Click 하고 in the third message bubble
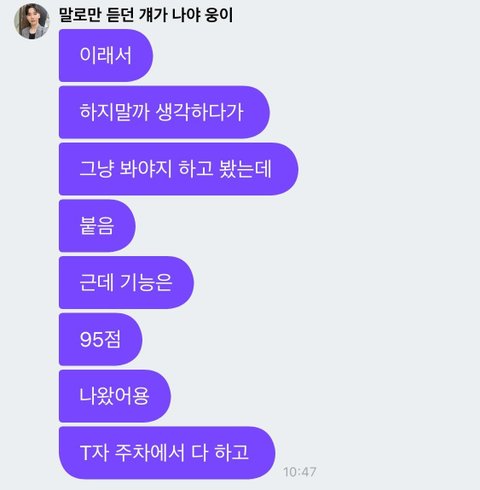 (x=196, y=169)
